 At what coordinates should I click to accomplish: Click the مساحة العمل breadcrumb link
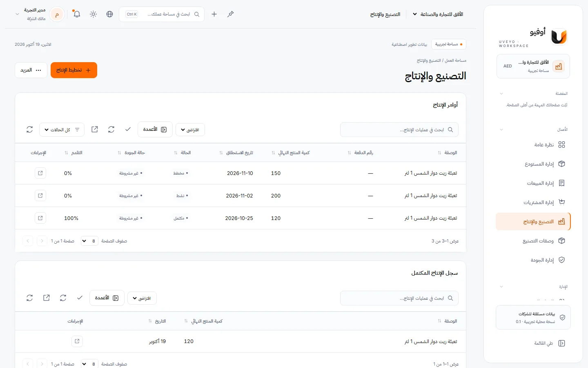pos(456,61)
